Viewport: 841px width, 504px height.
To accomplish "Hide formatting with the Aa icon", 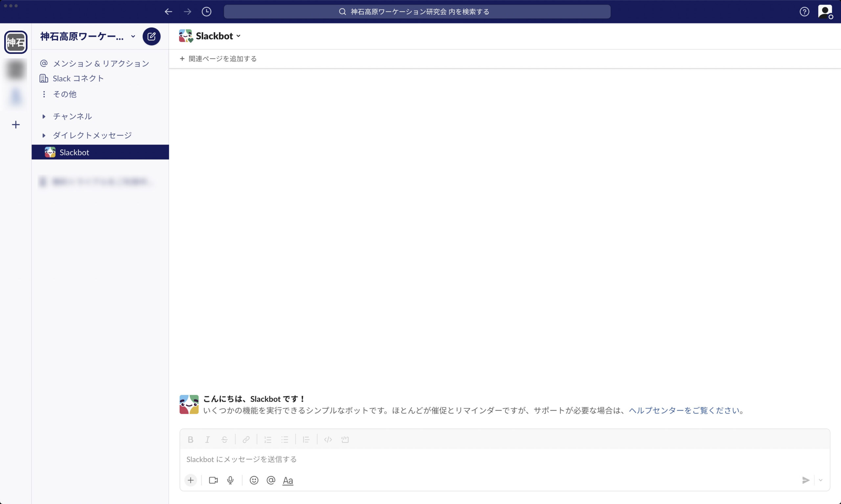I will (288, 481).
